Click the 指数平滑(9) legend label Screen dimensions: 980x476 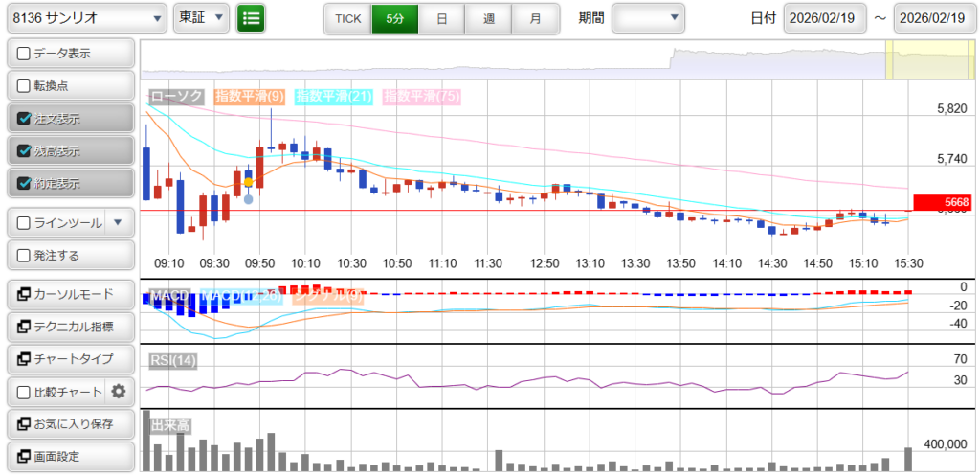[249, 96]
